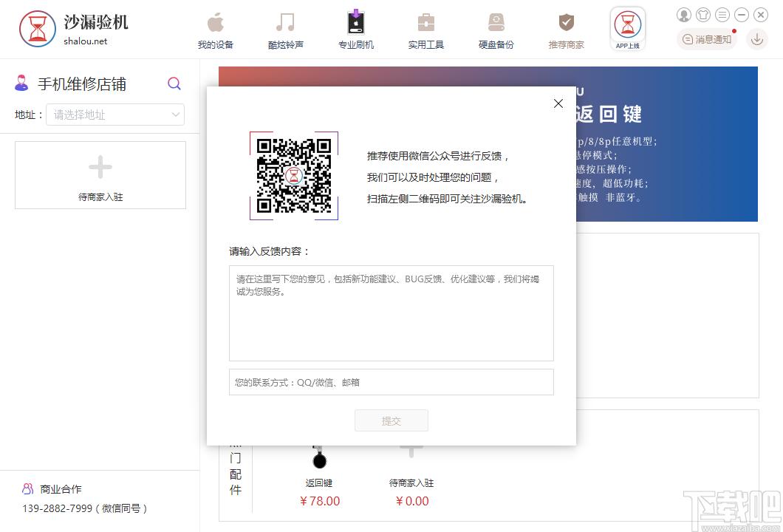Viewport: 783px width, 532px height.
Task: Click the 手机维修店铺 person icon
Action: (21, 83)
